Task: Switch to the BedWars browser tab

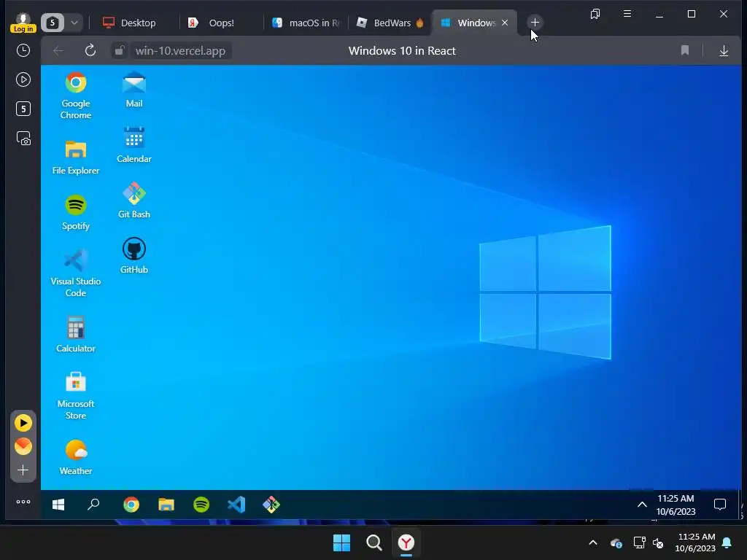Action: tap(390, 23)
